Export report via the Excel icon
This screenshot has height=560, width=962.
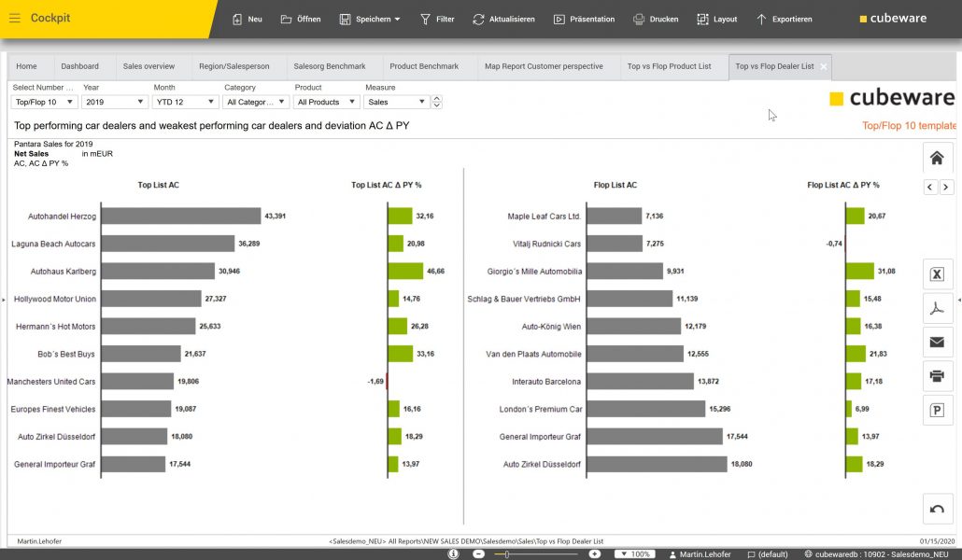point(937,275)
